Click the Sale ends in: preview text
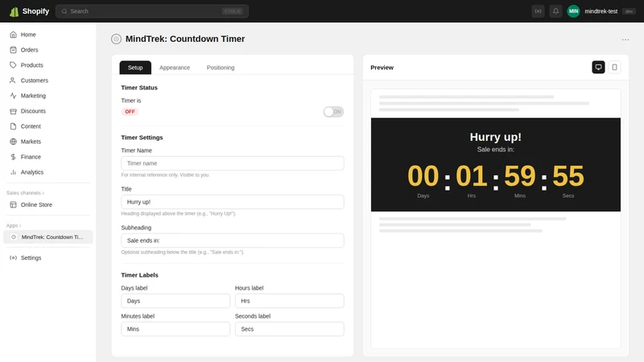The image size is (644, 362). tap(496, 150)
